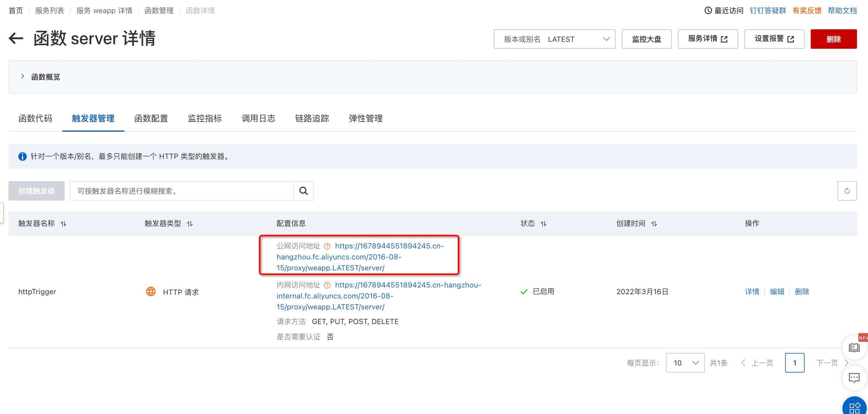
Task: Click the globe icon beside HTTP 请求
Action: [151, 292]
